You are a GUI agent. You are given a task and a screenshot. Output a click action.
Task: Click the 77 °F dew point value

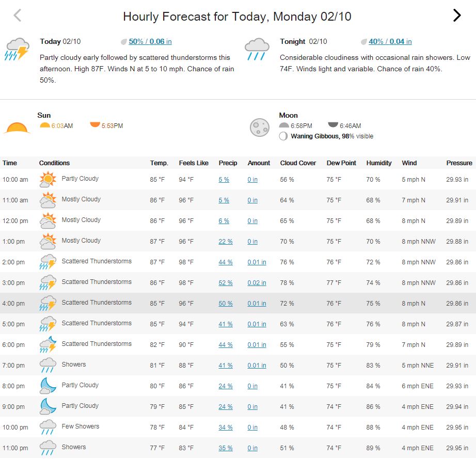tap(334, 282)
